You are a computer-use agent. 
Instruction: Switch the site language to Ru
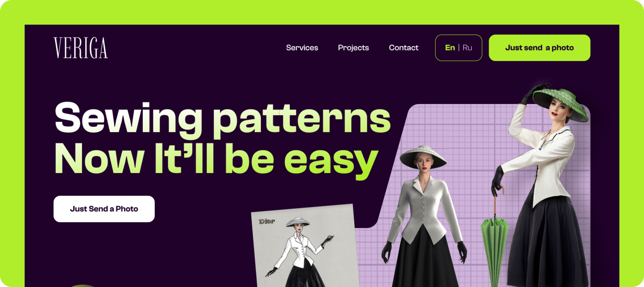pyautogui.click(x=467, y=48)
